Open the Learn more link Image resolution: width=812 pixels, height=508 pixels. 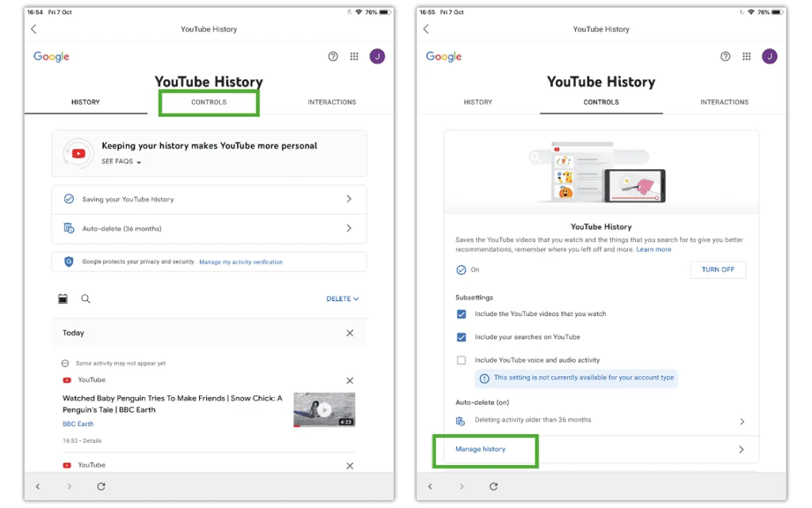653,249
